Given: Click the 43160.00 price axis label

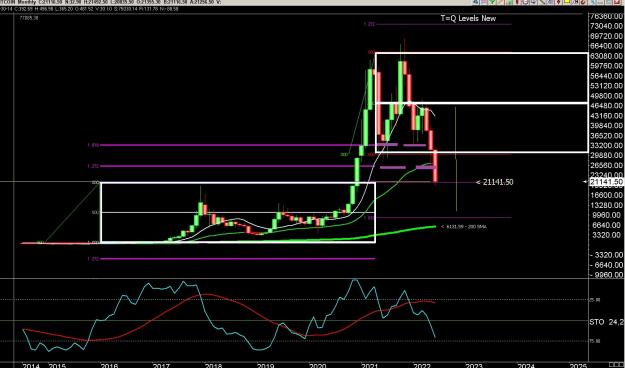Looking at the screenshot, I should [606, 116].
